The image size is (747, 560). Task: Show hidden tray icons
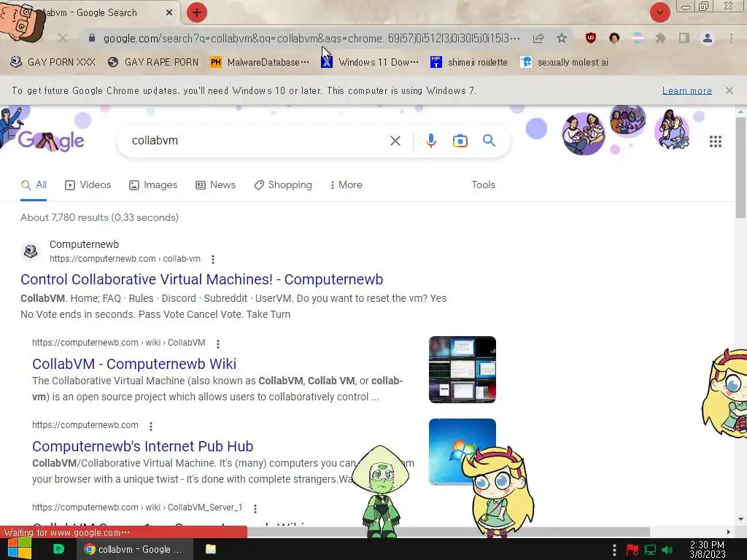click(x=614, y=550)
